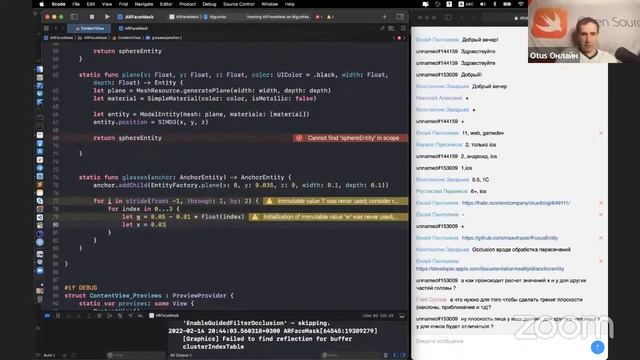This screenshot has width=640, height=360.
Task: Toggle the browser window sidebar
Action: pos(448,18)
